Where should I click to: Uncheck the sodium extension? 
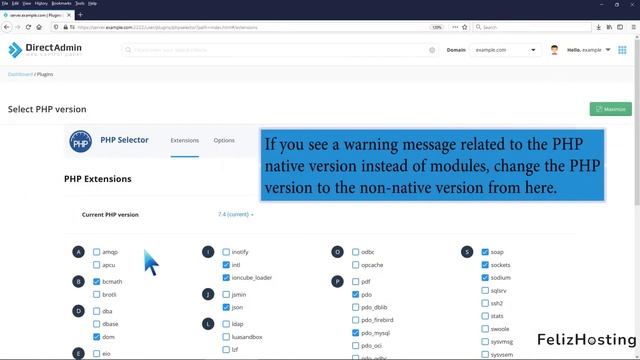point(485,278)
